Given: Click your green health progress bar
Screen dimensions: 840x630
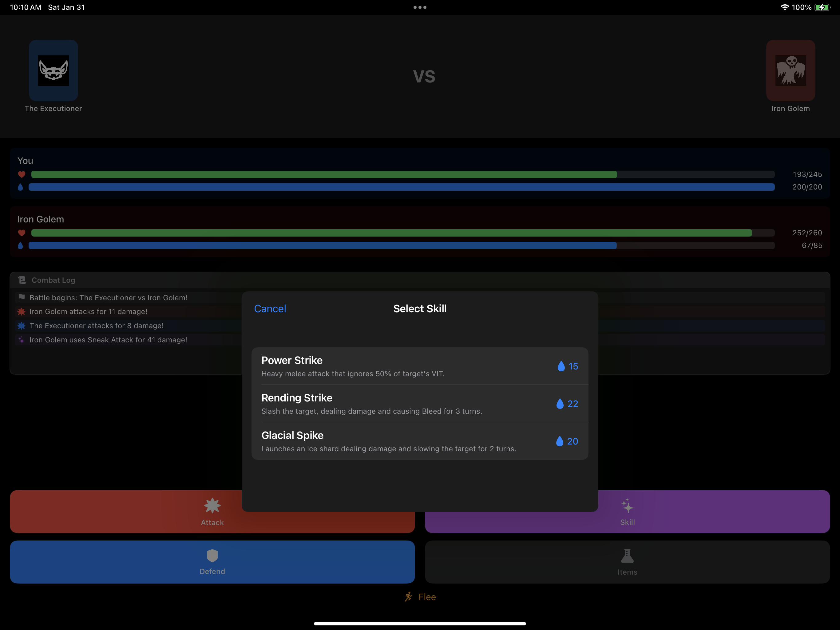Looking at the screenshot, I should (x=323, y=174).
